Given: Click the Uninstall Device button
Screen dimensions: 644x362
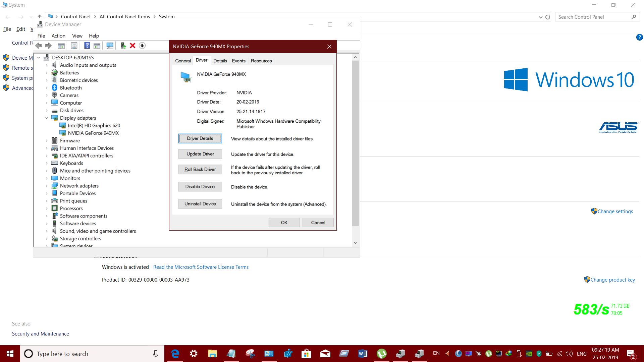Looking at the screenshot, I should click(x=200, y=204).
